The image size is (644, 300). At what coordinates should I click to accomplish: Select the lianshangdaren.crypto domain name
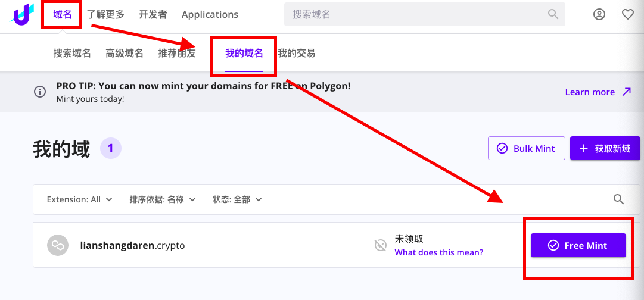pos(133,246)
